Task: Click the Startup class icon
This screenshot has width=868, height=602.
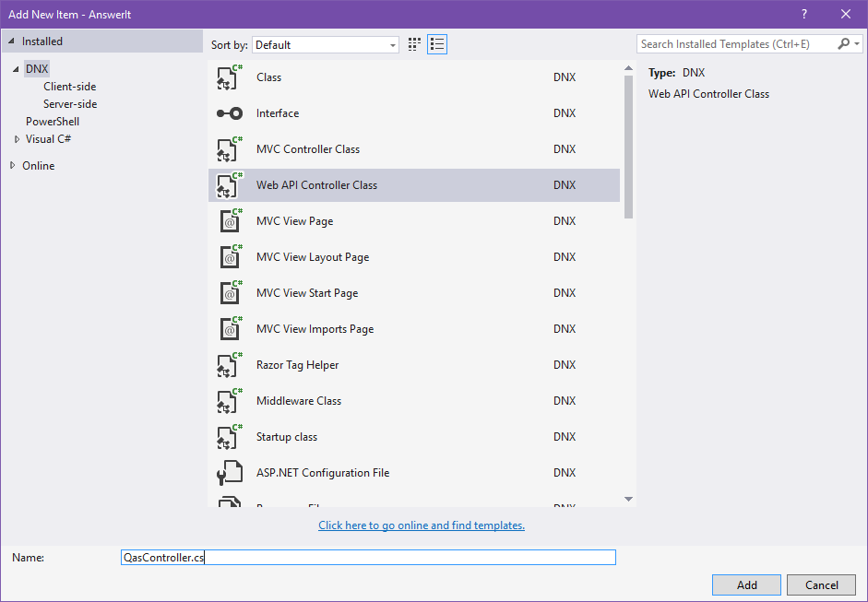Action: [x=229, y=437]
